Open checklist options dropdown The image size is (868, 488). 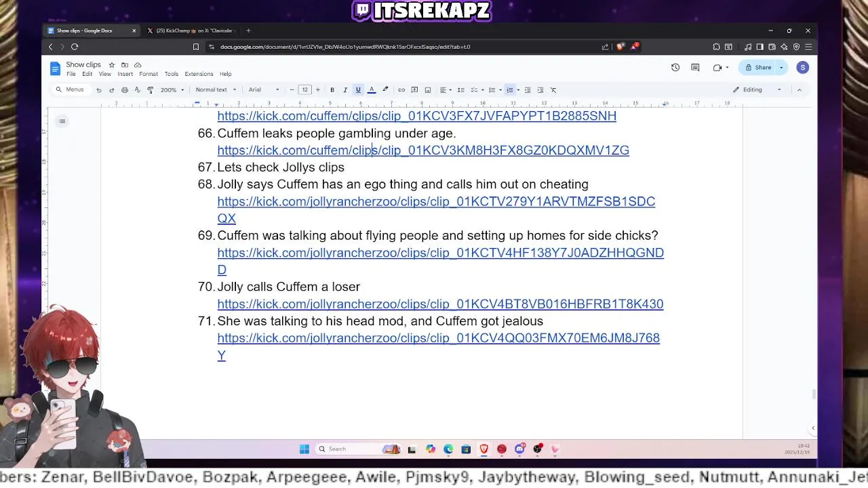pyautogui.click(x=478, y=89)
